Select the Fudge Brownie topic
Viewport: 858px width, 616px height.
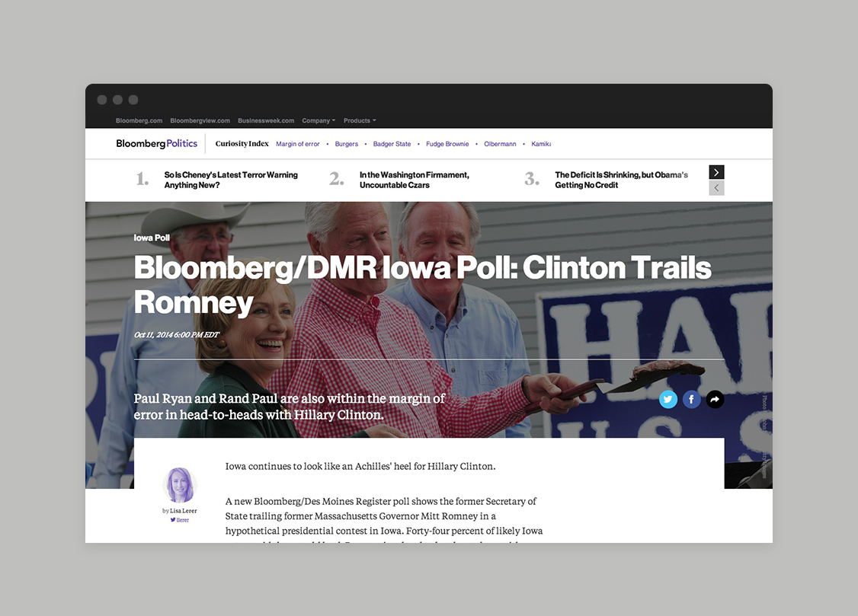pos(447,144)
